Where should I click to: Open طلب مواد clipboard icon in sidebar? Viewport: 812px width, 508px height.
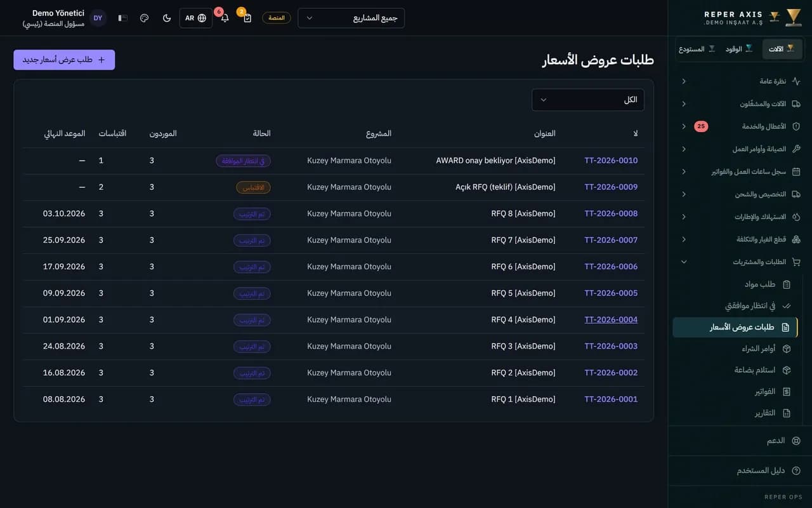(x=787, y=284)
